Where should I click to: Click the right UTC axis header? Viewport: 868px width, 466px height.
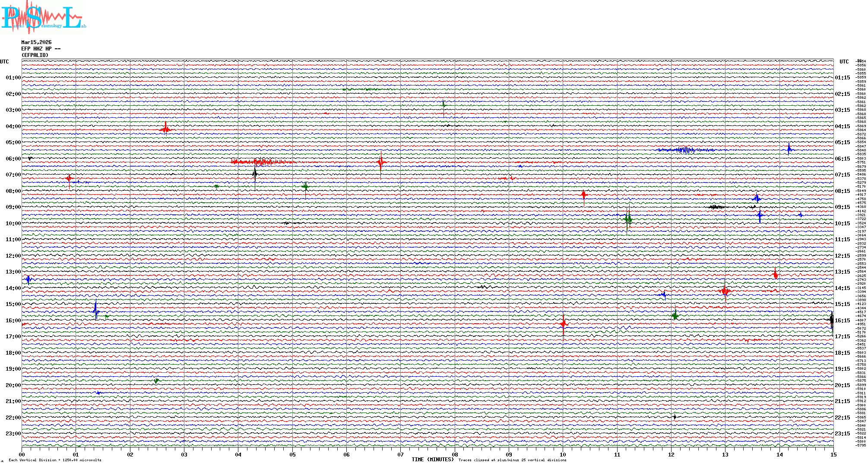point(844,62)
